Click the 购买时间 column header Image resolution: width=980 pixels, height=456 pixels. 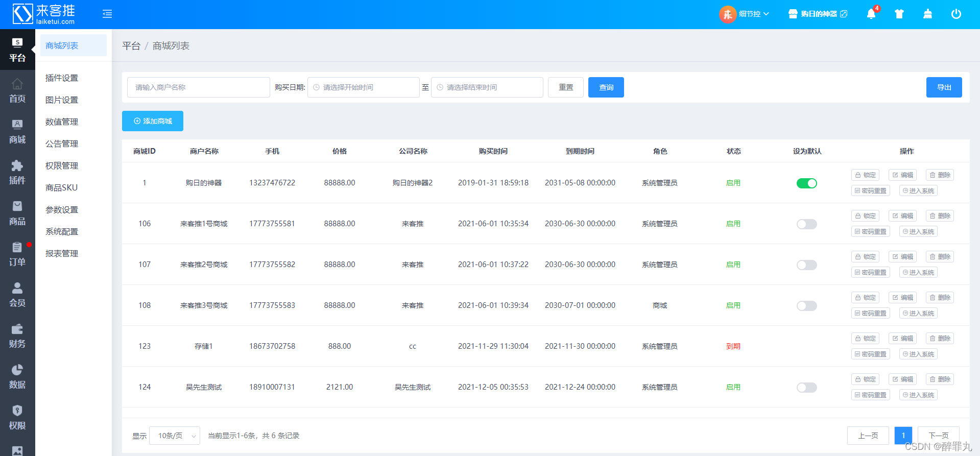(x=493, y=151)
